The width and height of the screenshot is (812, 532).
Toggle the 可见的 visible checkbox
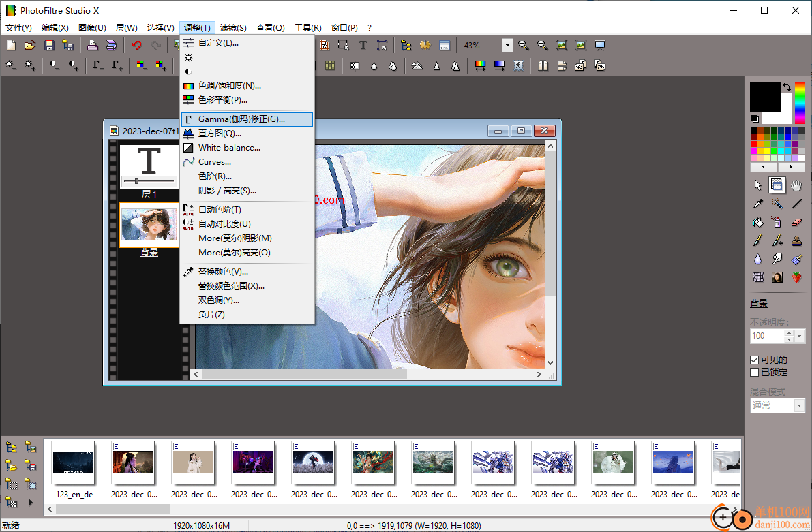tap(755, 360)
